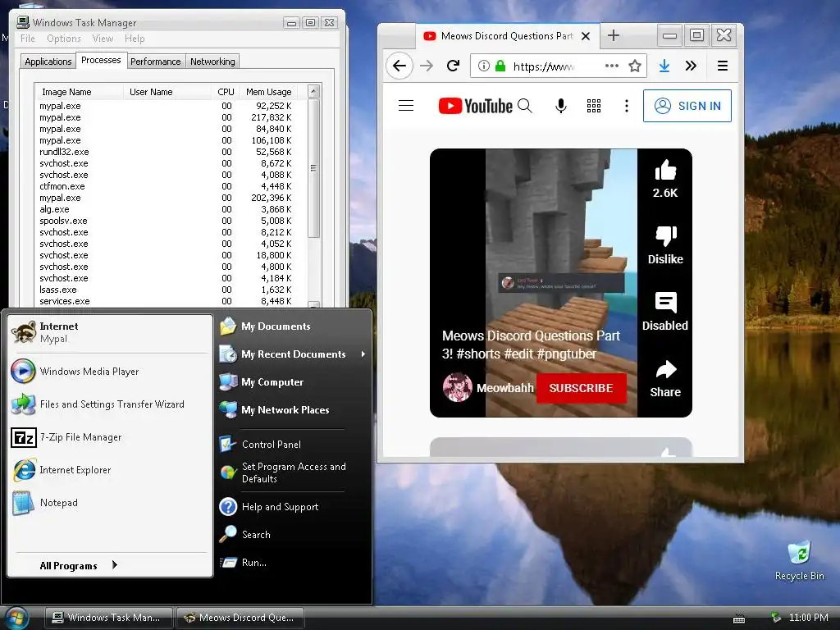Open page actions three-dot menu in address bar
The height and width of the screenshot is (630, 840).
[611, 66]
